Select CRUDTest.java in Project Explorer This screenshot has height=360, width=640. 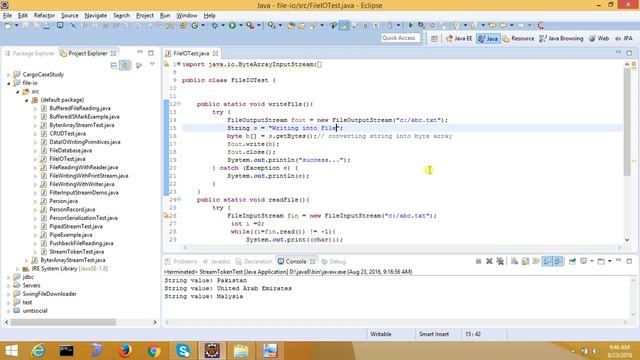tap(67, 133)
